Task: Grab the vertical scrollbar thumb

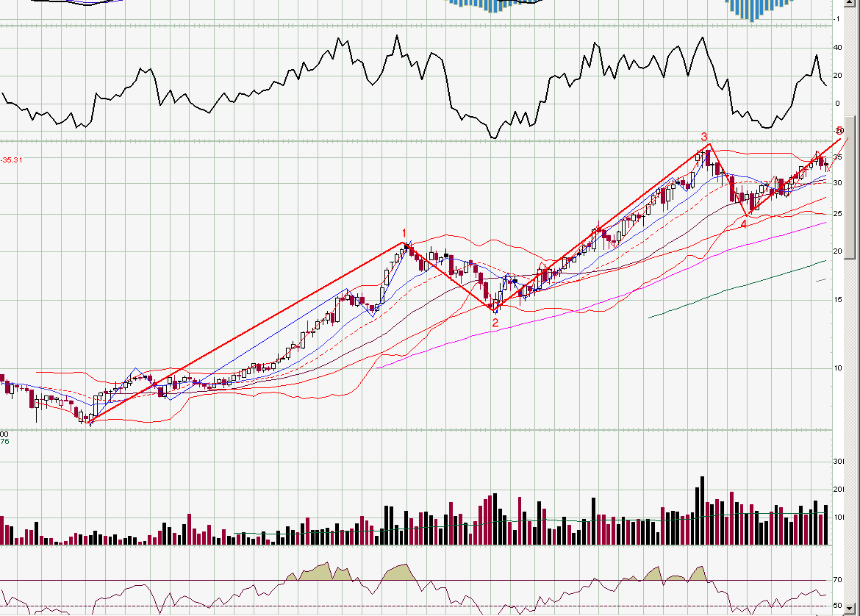Action: click(x=850, y=187)
